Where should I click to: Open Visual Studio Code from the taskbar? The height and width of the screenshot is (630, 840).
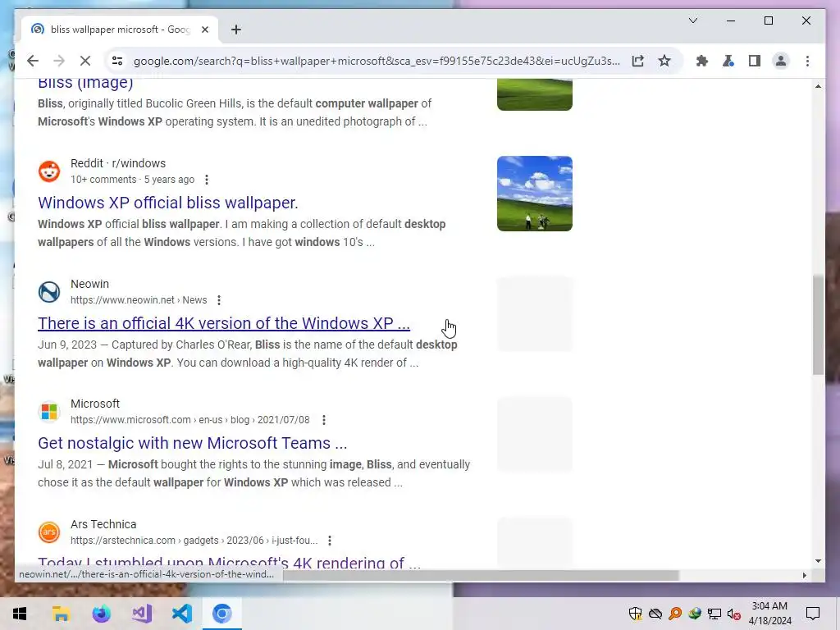click(181, 614)
